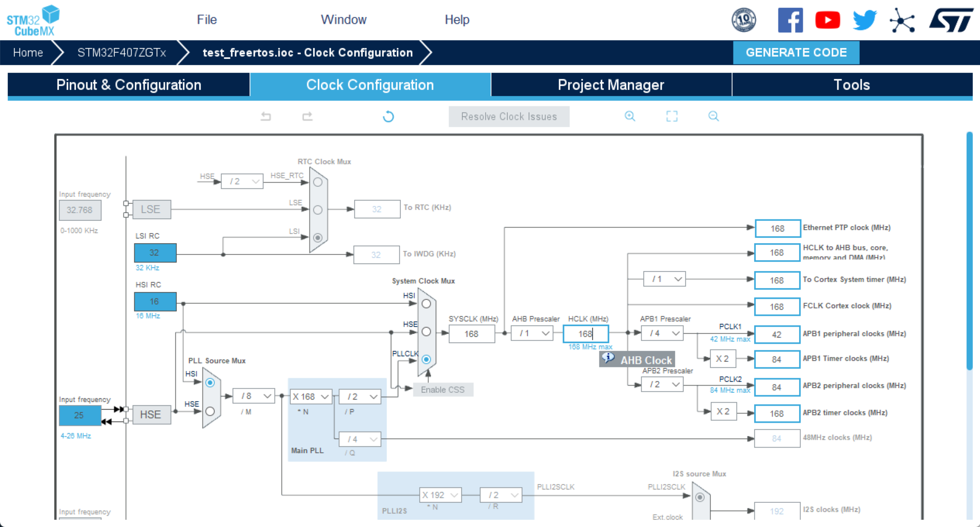The image size is (980, 527).
Task: Open the Help menu
Action: coord(457,20)
